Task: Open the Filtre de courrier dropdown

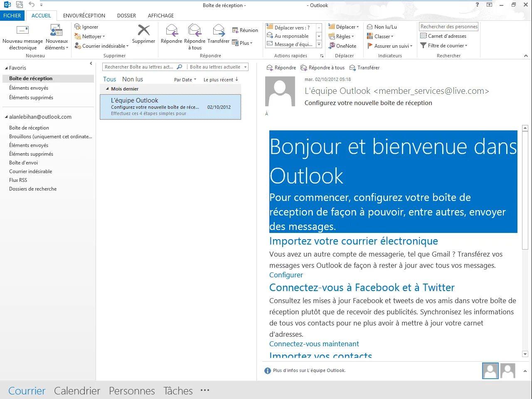Action: pos(444,46)
